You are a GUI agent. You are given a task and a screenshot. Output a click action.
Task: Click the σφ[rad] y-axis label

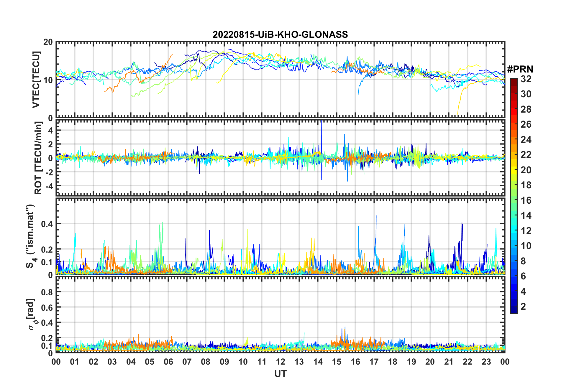click(32, 314)
